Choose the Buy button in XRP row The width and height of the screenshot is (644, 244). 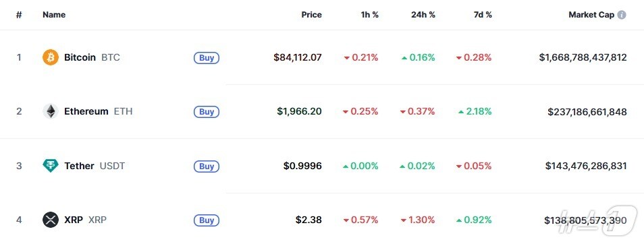click(207, 220)
